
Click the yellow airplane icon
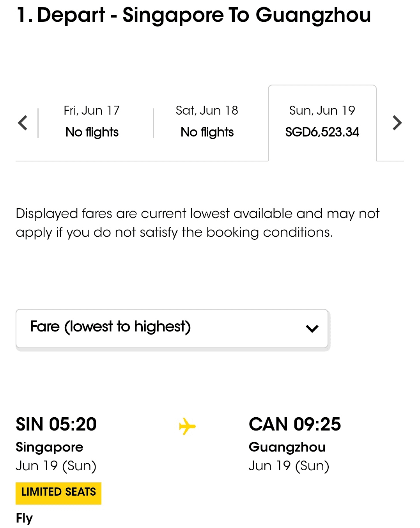click(187, 426)
